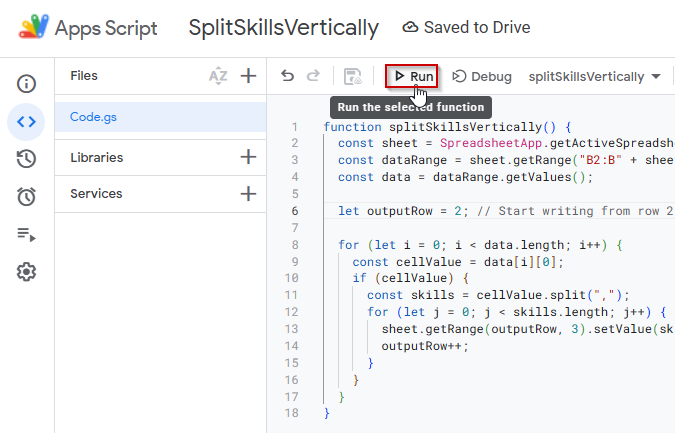Click the Undo arrow in toolbar
This screenshot has height=433, width=675.
[287, 76]
